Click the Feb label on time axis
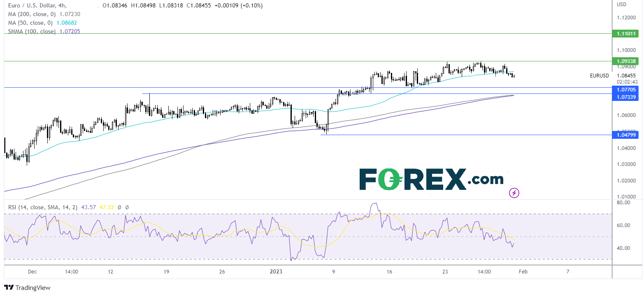 pyautogui.click(x=522, y=272)
